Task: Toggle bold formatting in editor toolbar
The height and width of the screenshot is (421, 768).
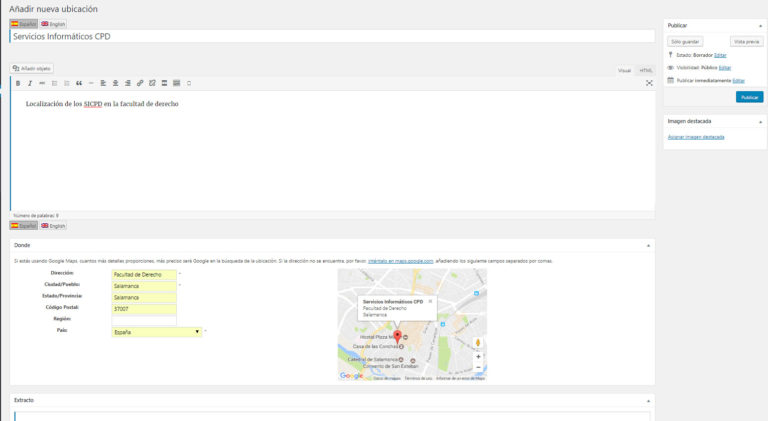Action: click(x=17, y=83)
